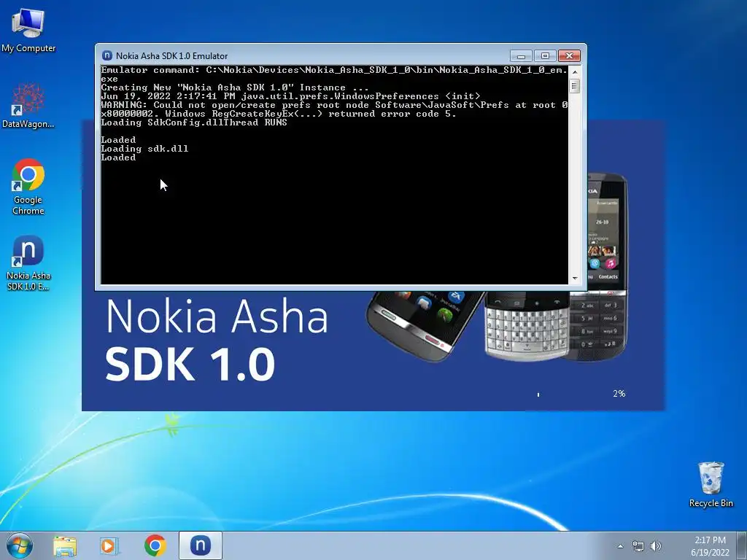This screenshot has height=560, width=747.
Task: Open the Windows Start menu
Action: (20, 545)
